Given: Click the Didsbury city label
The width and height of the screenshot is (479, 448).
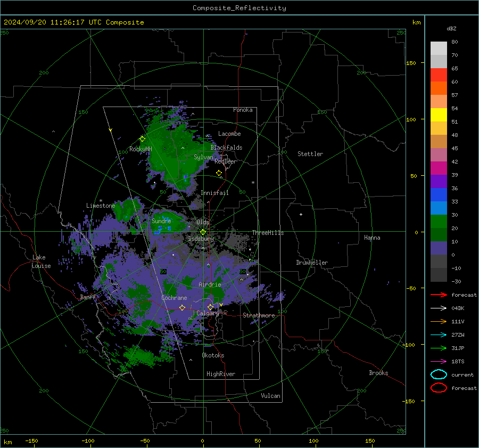Looking at the screenshot, I should click(201, 239).
